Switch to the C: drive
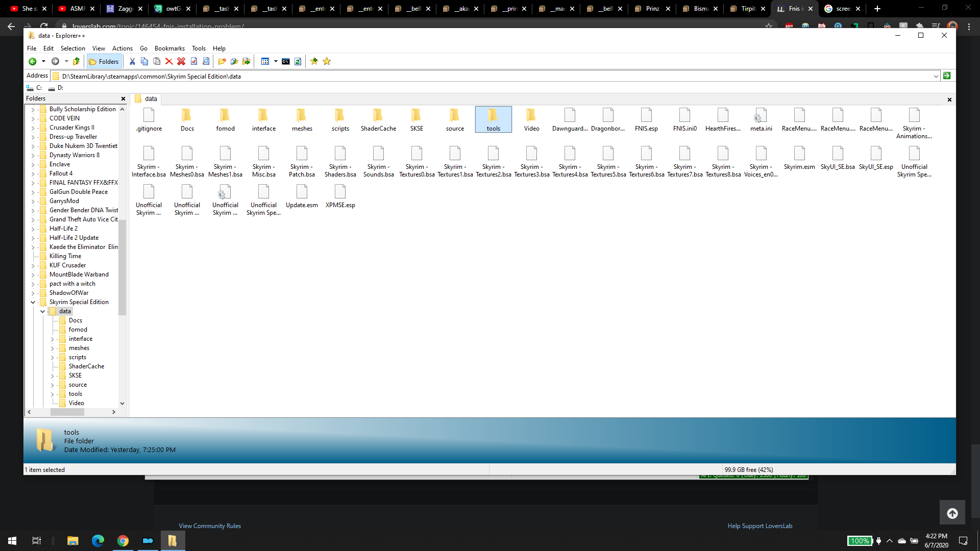980x551 pixels. (34, 88)
